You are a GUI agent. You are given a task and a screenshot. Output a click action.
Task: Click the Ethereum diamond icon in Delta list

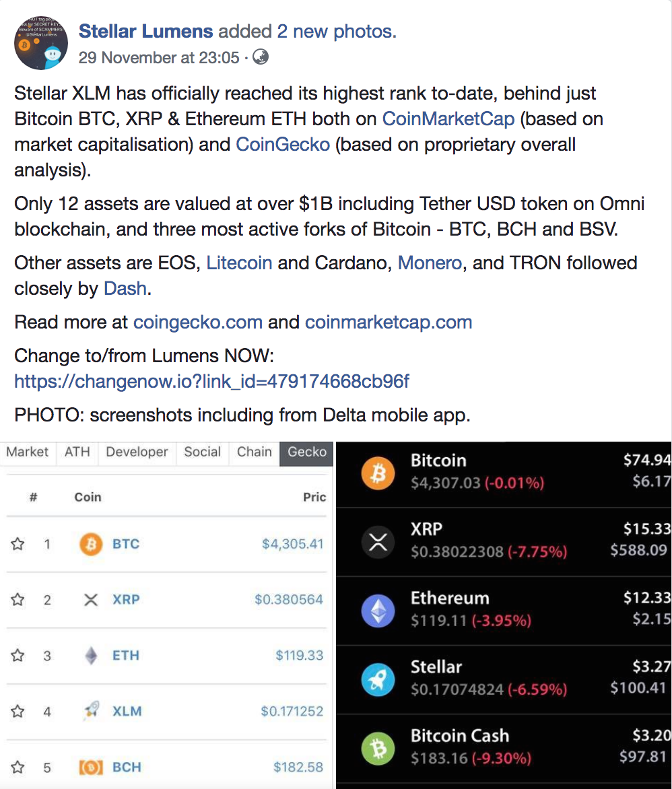(x=378, y=611)
